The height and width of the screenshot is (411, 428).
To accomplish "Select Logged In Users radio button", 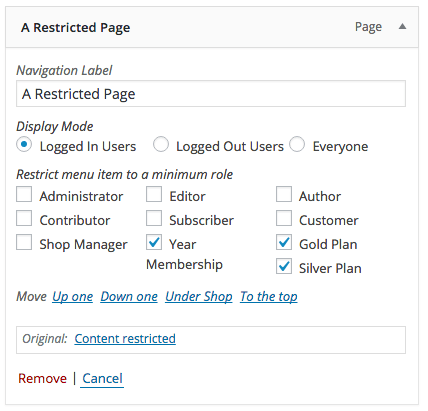I will click(24, 144).
